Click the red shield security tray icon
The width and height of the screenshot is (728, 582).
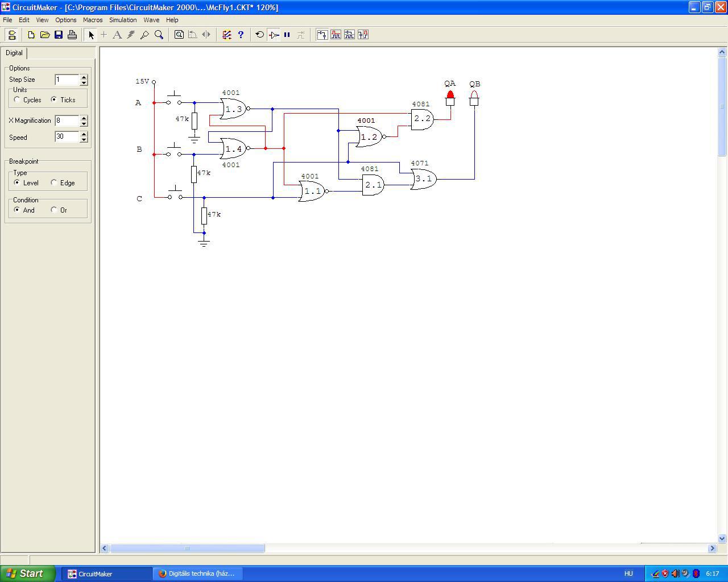(665, 574)
